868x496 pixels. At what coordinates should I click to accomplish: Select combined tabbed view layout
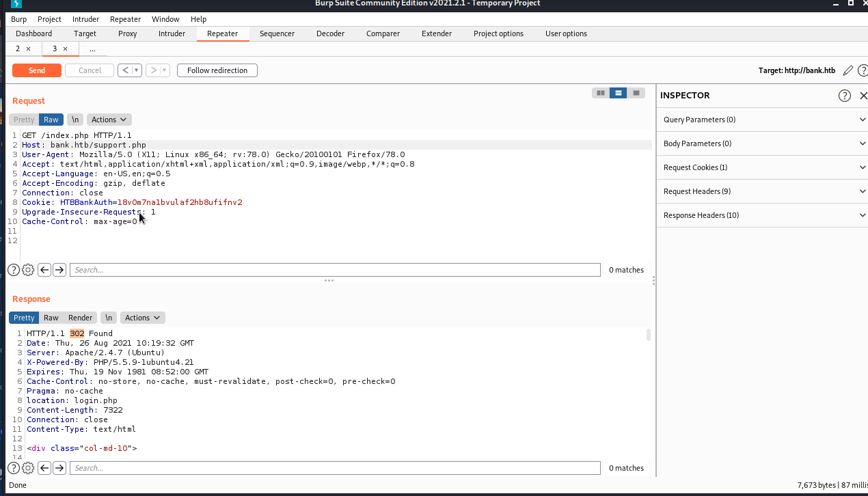point(636,93)
